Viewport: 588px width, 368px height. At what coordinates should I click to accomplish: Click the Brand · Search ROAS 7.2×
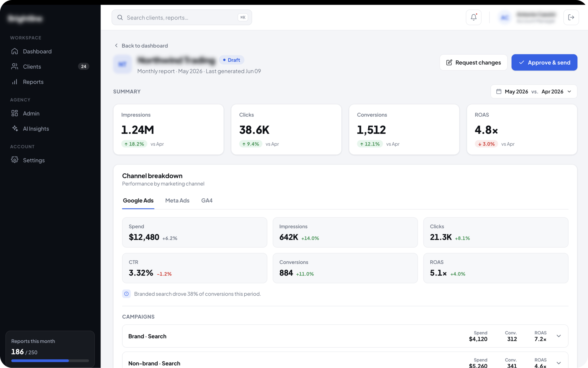540,339
